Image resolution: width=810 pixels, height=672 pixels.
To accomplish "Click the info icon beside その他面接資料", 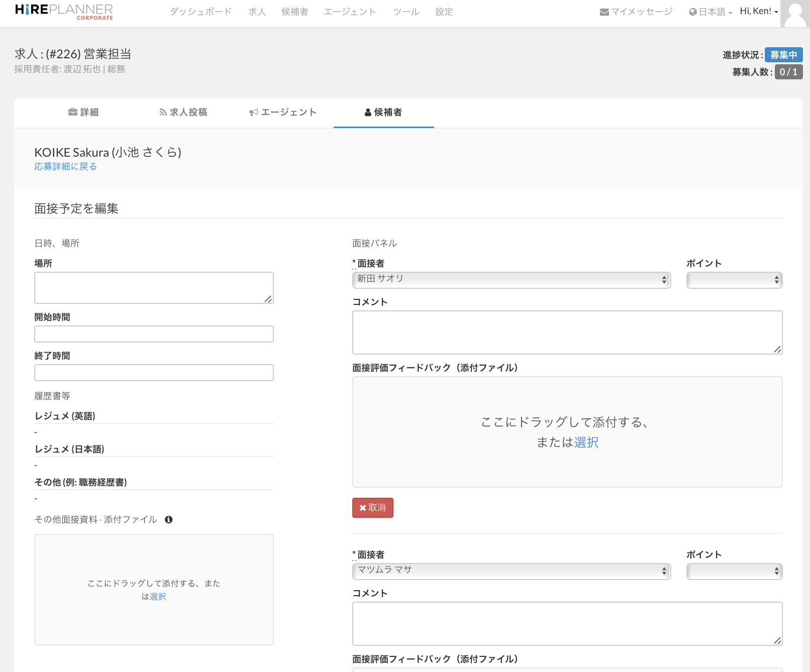I will (x=169, y=520).
